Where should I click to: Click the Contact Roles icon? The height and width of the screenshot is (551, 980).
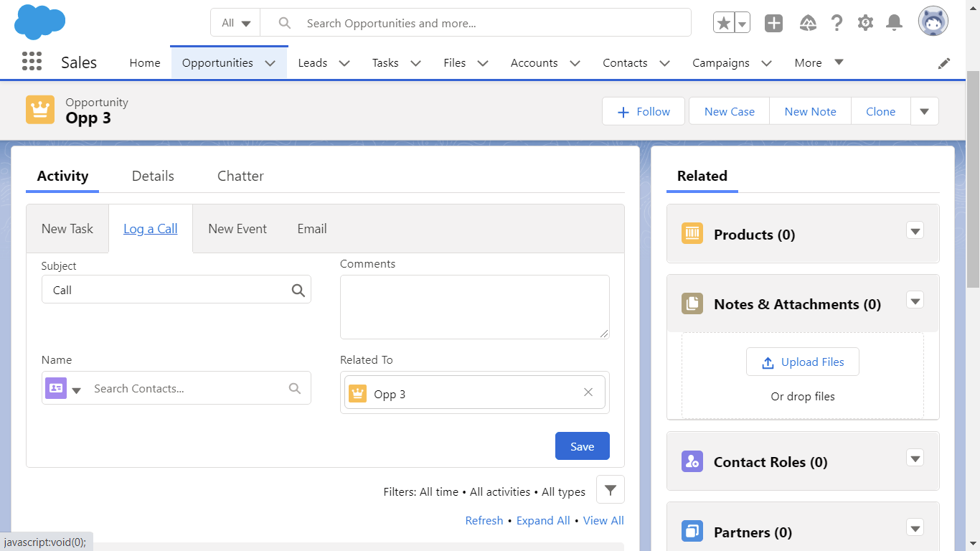tap(692, 461)
